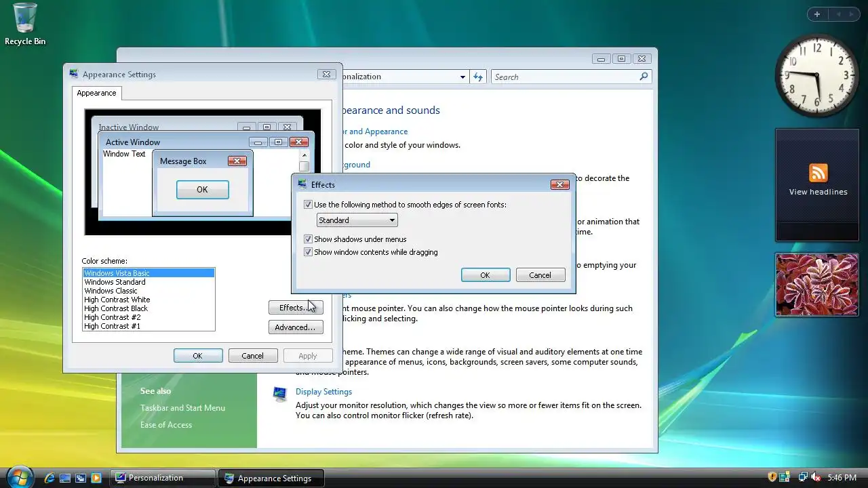Click the Windows Start orb
Image resolution: width=868 pixels, height=488 pixels.
click(x=19, y=476)
